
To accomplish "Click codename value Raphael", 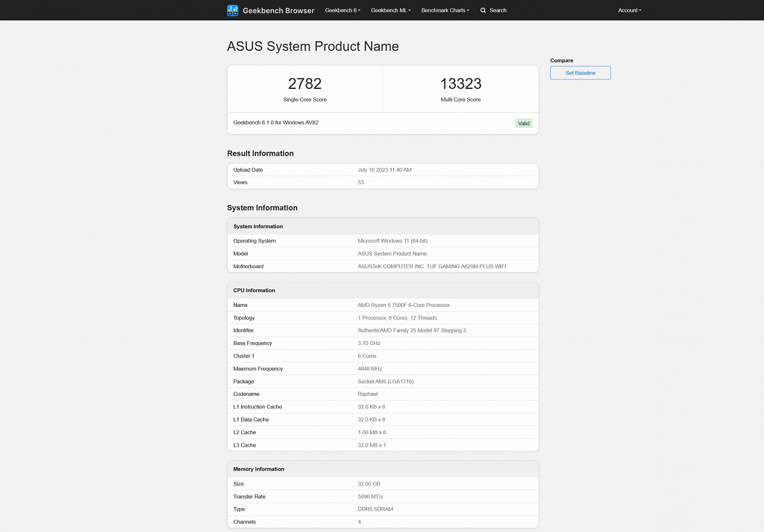I will [x=368, y=394].
